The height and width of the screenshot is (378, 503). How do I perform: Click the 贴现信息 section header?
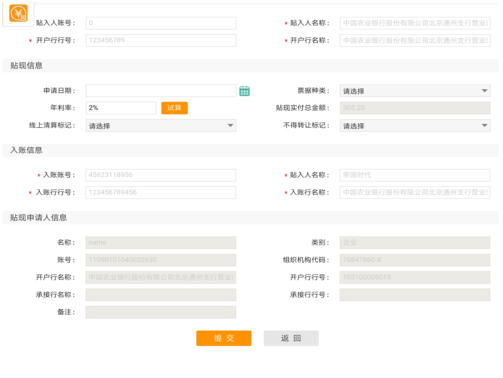click(x=251, y=66)
